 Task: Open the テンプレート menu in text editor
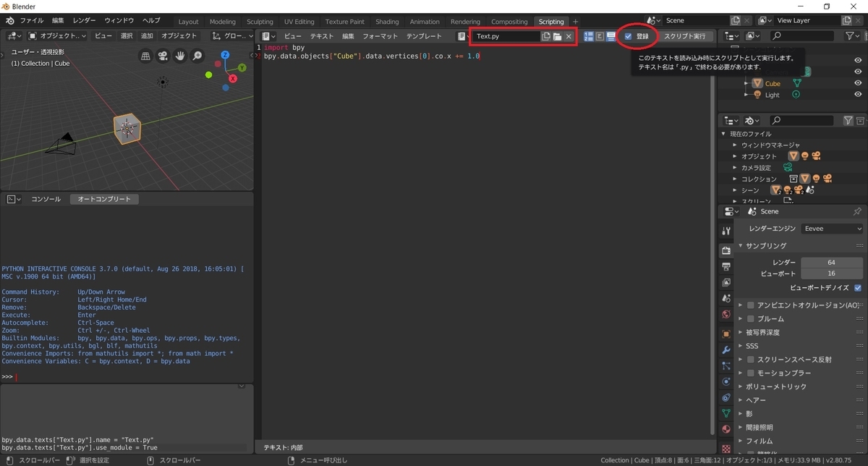click(x=424, y=36)
